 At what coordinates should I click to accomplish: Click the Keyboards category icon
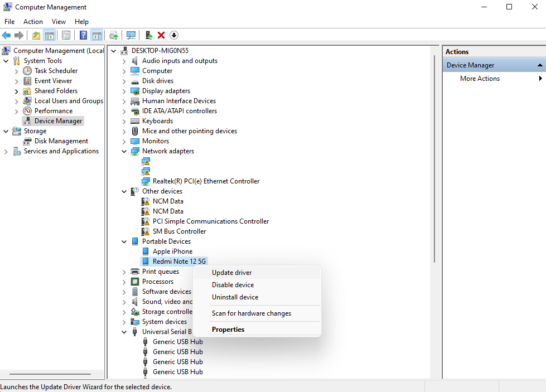135,121
